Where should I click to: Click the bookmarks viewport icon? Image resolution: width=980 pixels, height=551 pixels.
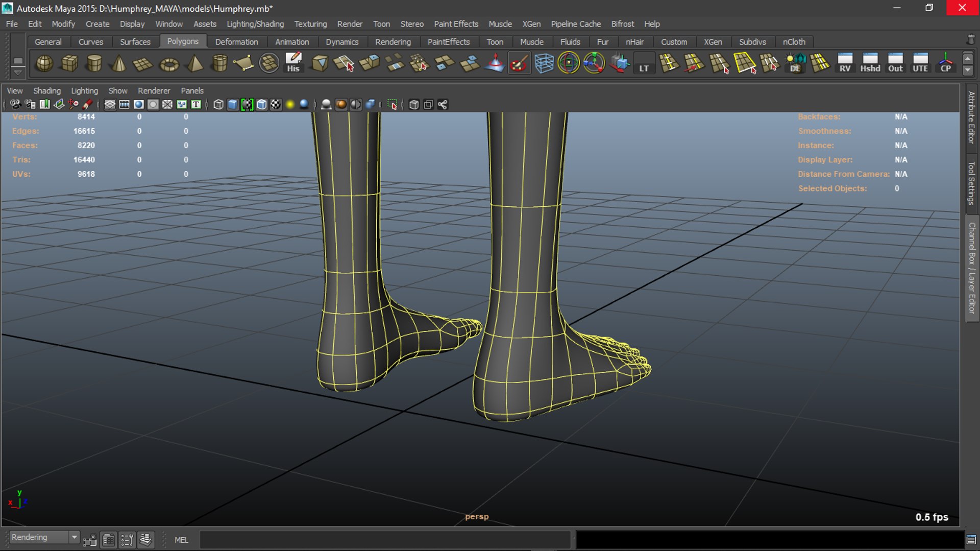point(44,105)
